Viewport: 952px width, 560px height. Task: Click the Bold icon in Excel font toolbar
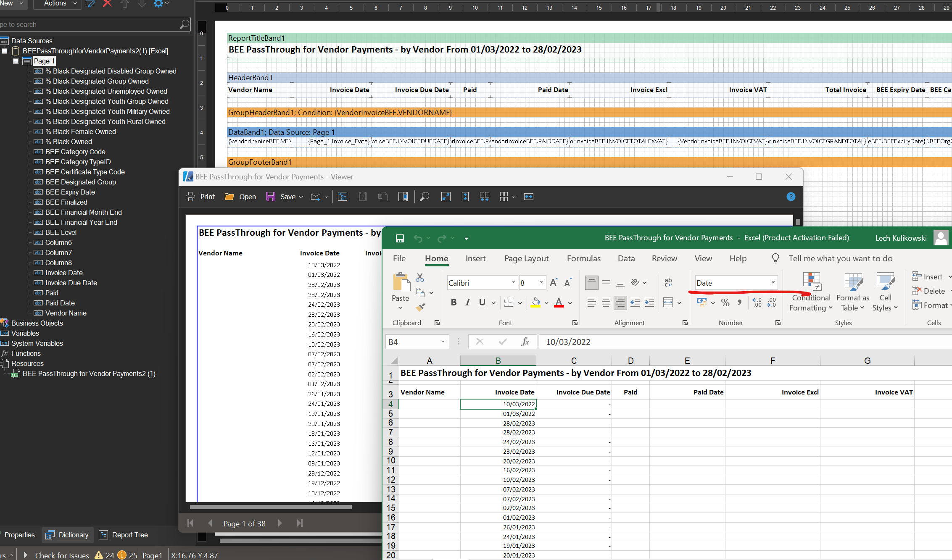pos(454,303)
